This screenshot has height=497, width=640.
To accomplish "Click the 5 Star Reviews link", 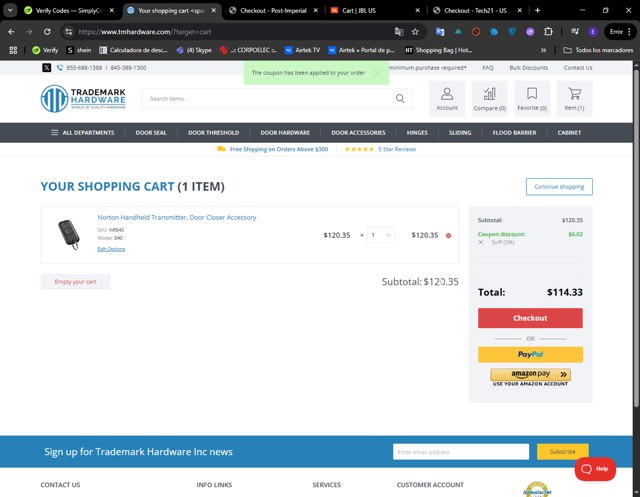I will [397, 149].
